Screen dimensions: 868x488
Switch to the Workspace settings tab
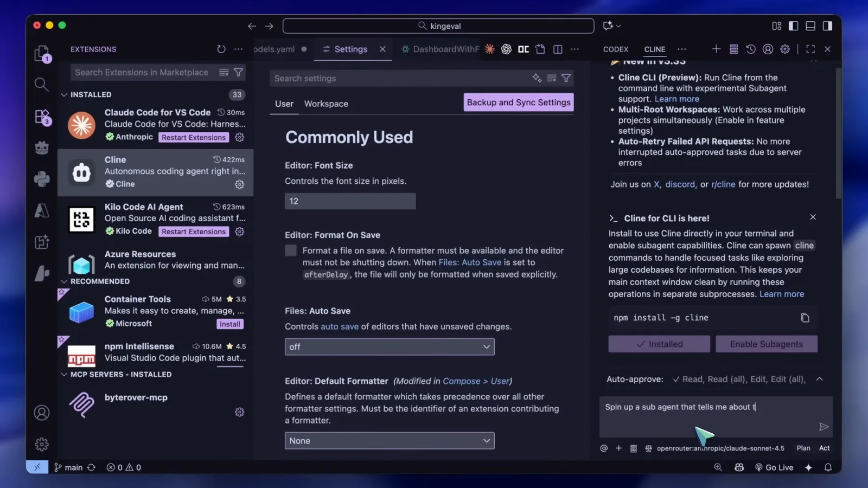pyautogui.click(x=326, y=104)
